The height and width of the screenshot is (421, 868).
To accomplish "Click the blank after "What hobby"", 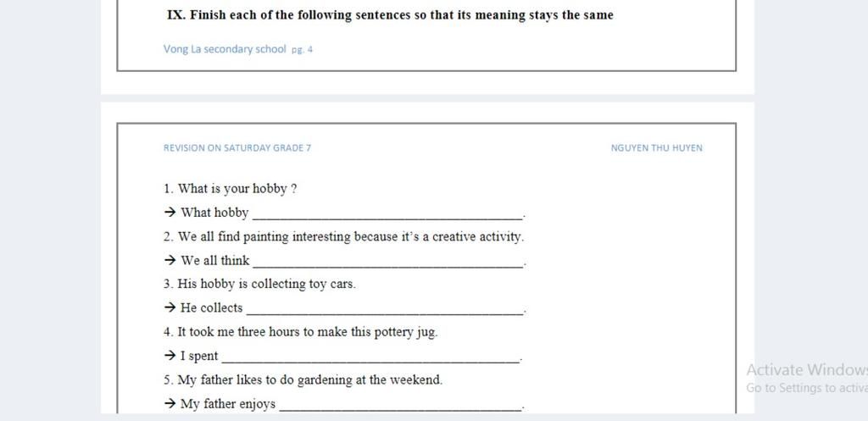I will [x=387, y=213].
